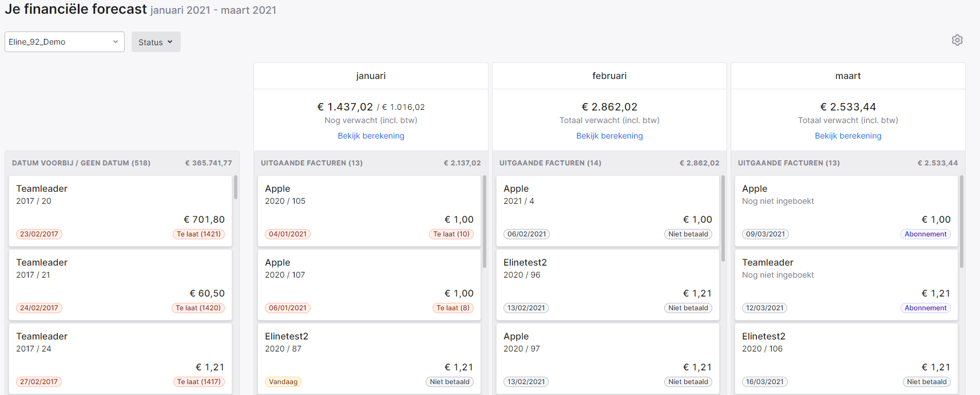
Task: Select the maart column header
Action: coord(848,76)
